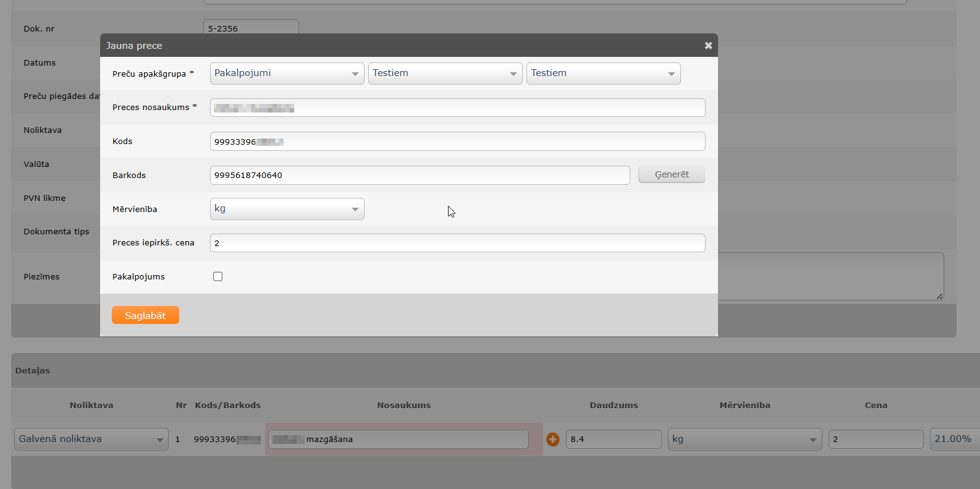Click the Nosaukums column header

click(x=404, y=406)
